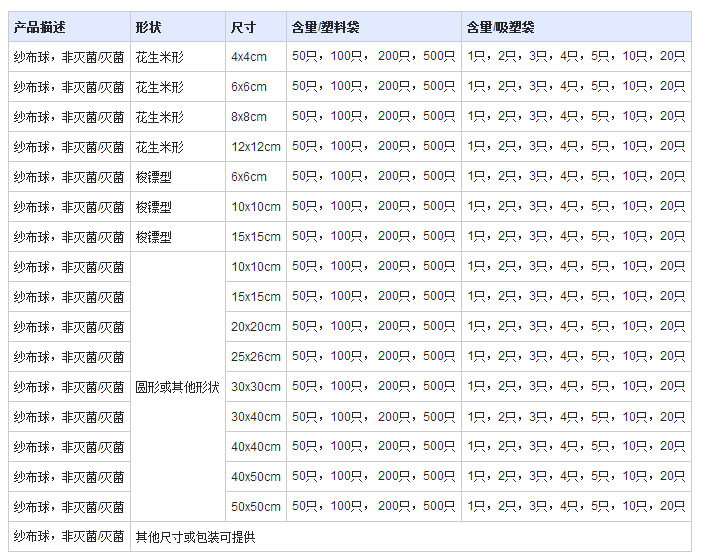Click the 含量/塑料袋 column header

[324, 27]
